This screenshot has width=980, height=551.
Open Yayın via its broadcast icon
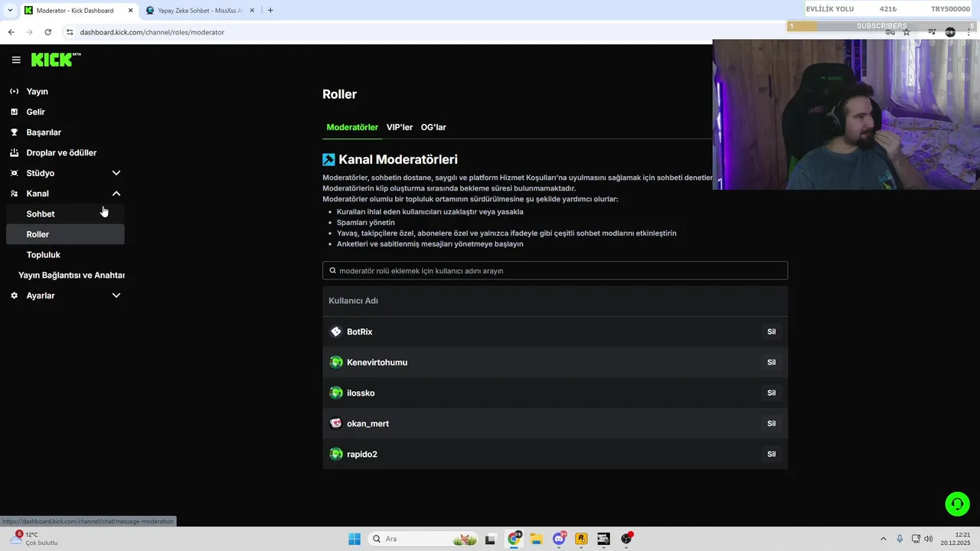click(14, 91)
